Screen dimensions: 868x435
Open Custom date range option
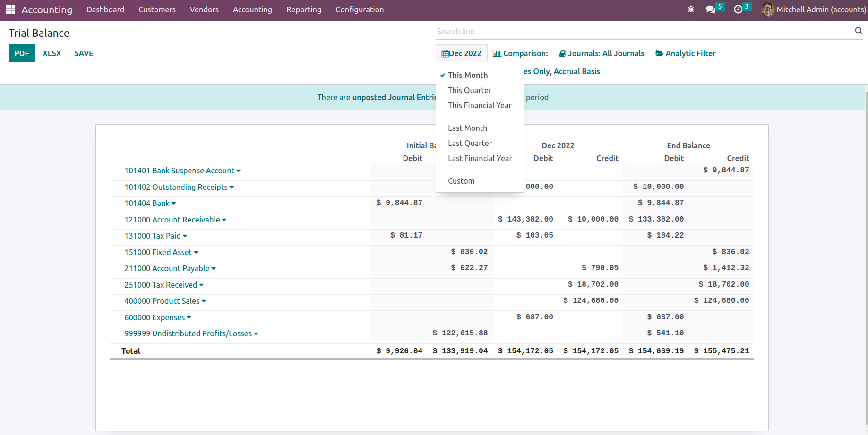tap(480, 181)
